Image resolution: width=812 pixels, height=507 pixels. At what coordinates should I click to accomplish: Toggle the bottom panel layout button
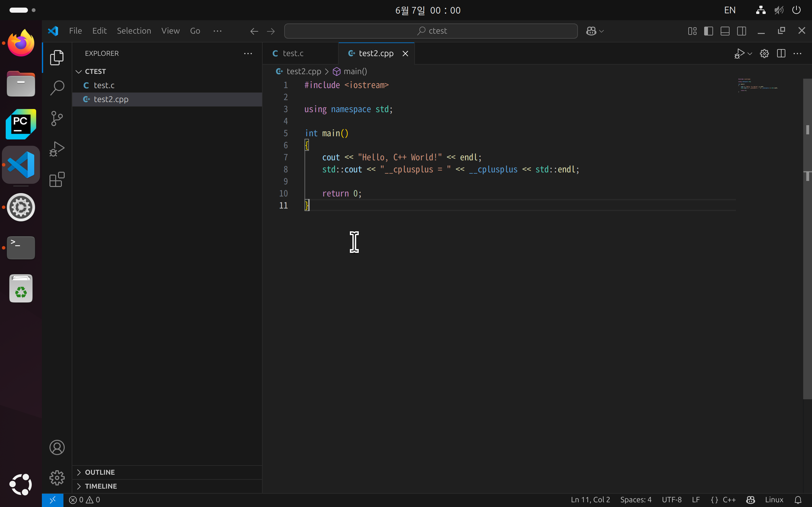(x=725, y=31)
